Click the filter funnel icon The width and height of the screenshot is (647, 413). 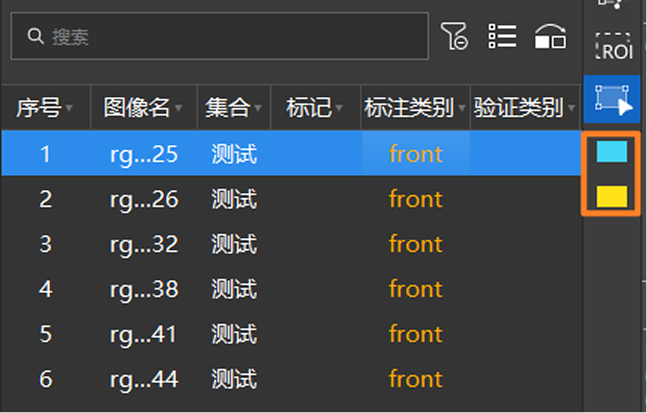[x=454, y=36]
